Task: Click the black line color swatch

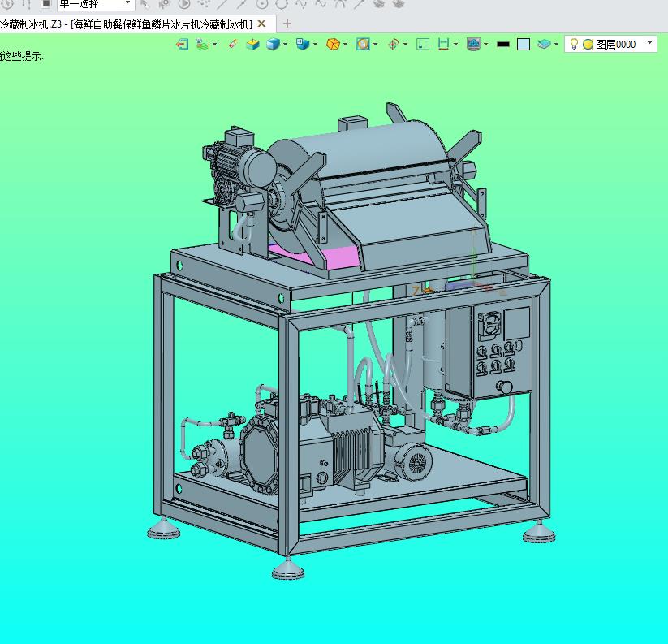Action: tap(503, 44)
